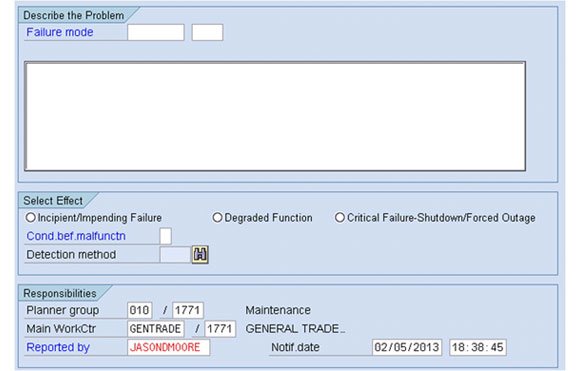Viewport: 580px width, 371px height.
Task: Click the Cond.bef.malfunctn label
Action: click(76, 236)
